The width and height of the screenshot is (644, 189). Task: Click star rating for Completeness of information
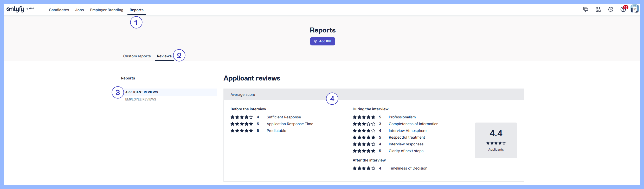click(x=364, y=124)
